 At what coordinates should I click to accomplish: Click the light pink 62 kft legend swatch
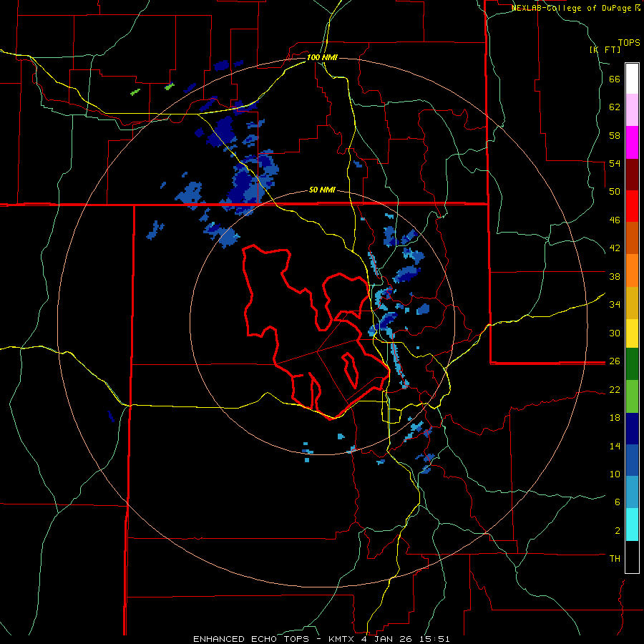point(632,110)
